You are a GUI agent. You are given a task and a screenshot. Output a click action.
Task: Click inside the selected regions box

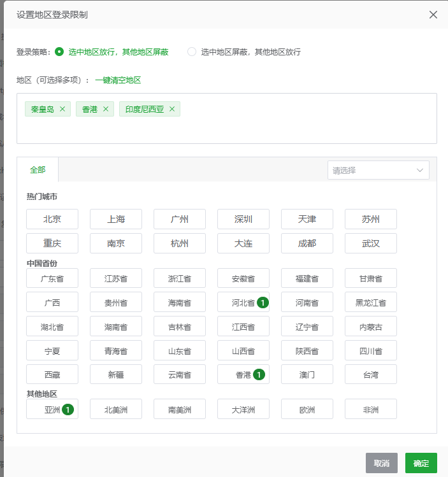tap(227, 118)
